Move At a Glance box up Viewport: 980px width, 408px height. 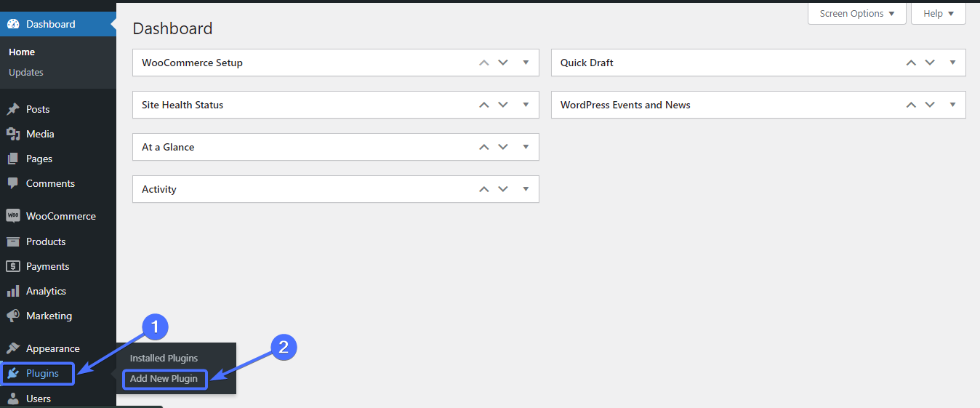tap(484, 147)
